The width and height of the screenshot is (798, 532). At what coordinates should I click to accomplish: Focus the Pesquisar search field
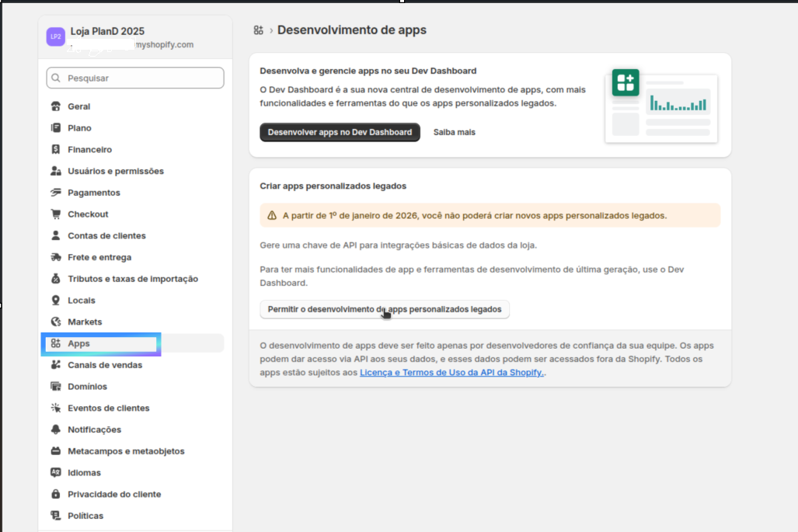click(135, 78)
